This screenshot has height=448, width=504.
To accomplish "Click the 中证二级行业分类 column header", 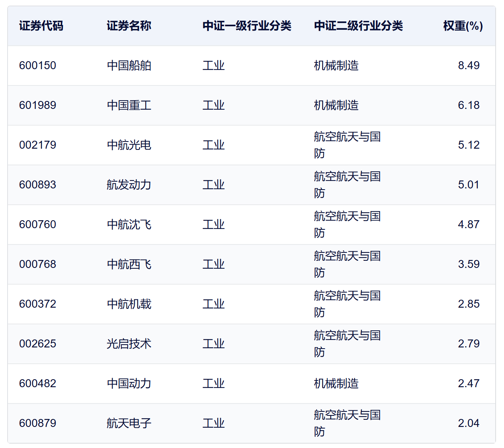I will tap(358, 25).
